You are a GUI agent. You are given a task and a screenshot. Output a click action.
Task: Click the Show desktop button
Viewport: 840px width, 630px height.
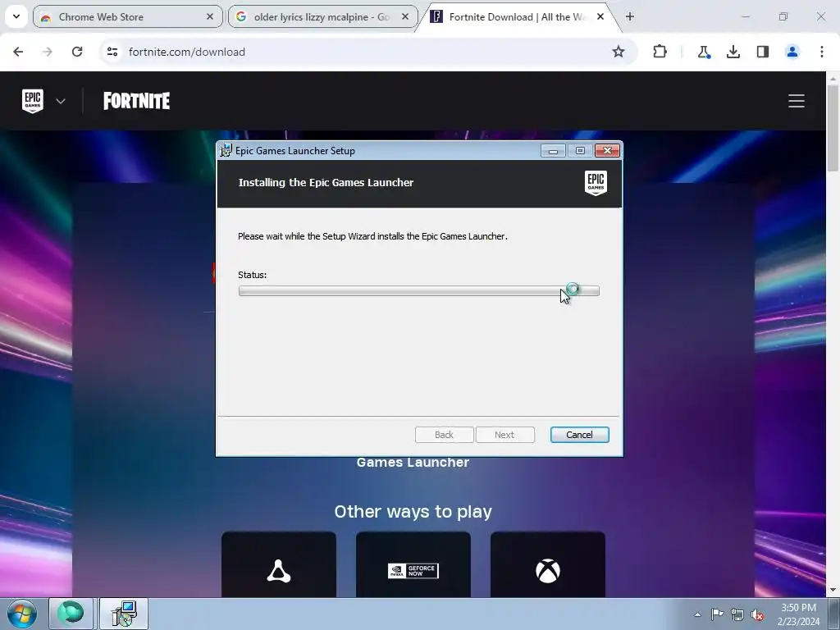pyautogui.click(x=834, y=614)
